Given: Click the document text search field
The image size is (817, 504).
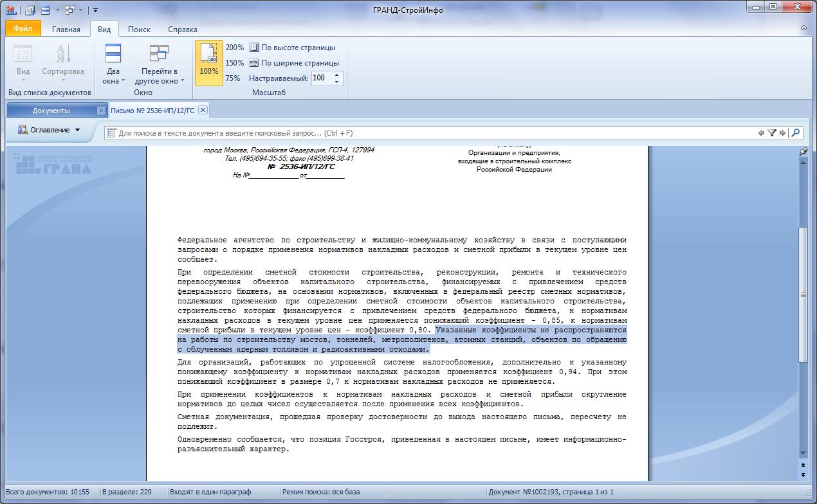Looking at the screenshot, I should [x=431, y=133].
